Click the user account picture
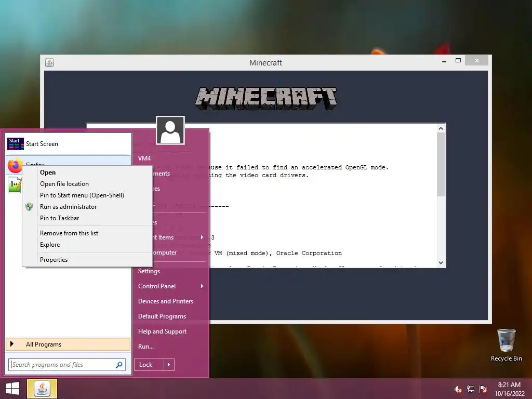 (x=170, y=130)
